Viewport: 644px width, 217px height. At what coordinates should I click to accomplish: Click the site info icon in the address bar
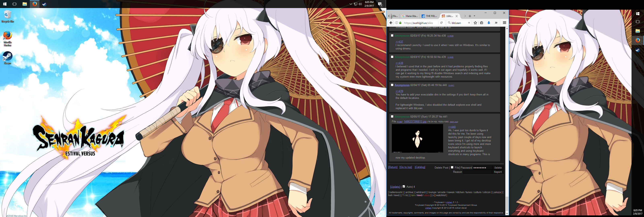tap(396, 23)
